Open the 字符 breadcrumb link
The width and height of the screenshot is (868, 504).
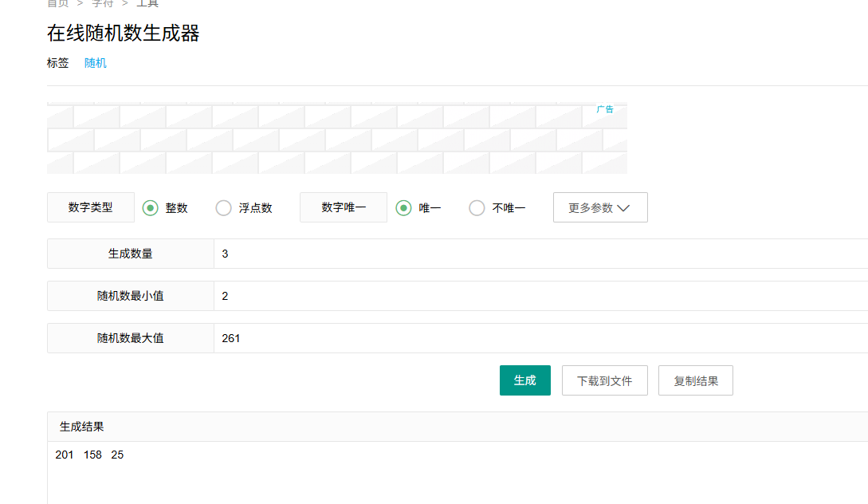103,4
